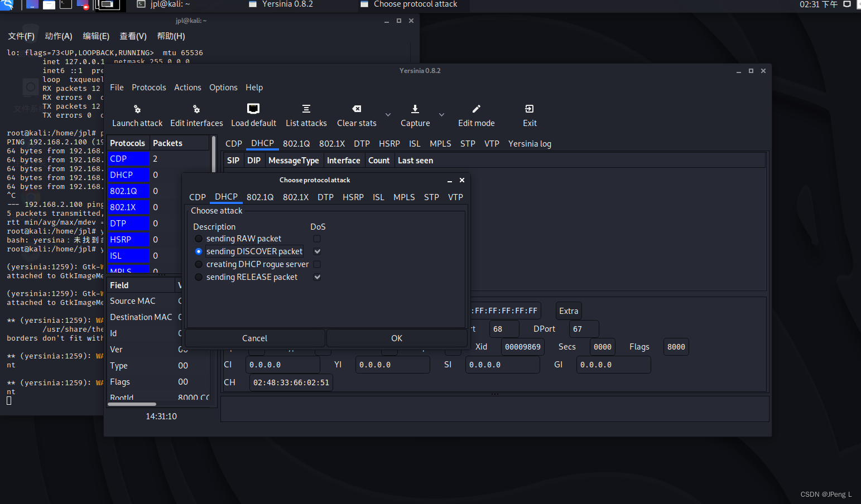Switch to VTP tab in attack dialog
861x504 pixels.
(455, 197)
